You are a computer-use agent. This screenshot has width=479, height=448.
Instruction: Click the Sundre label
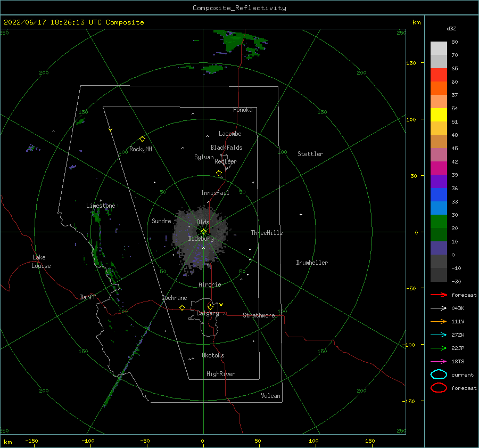pos(161,221)
